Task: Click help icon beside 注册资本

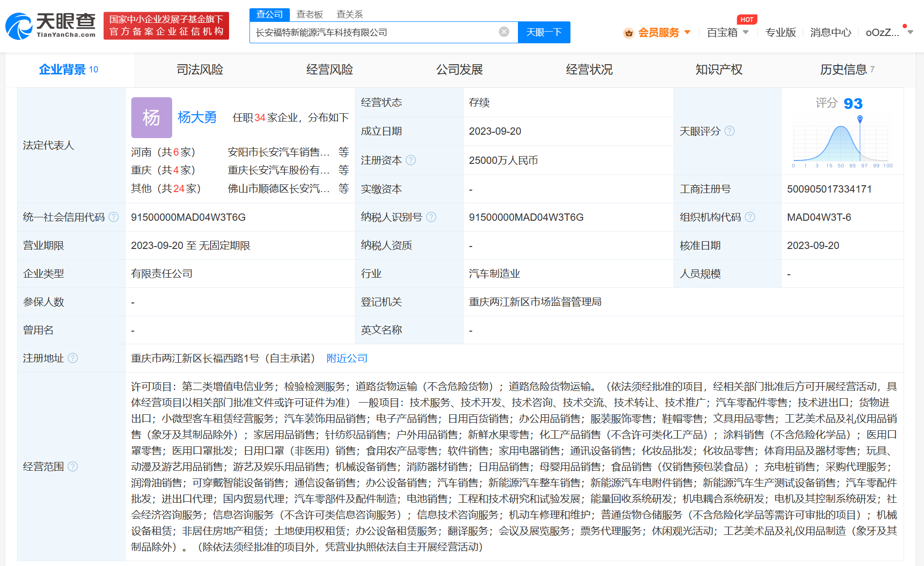Action: pyautogui.click(x=411, y=160)
